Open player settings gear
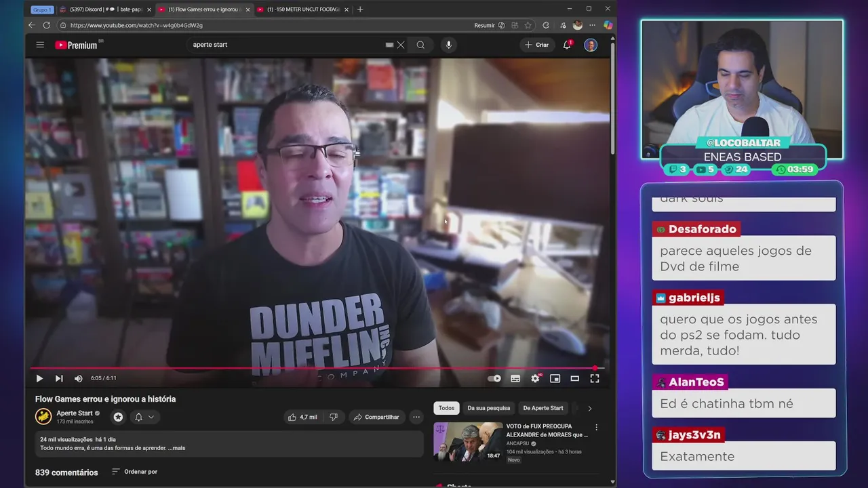868x488 pixels. [535, 378]
